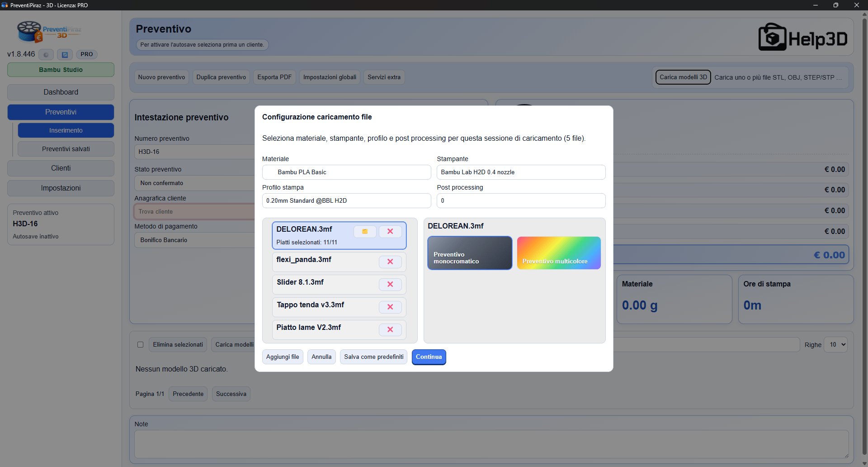Viewport: 868px width, 467px height.
Task: Tick the select-all checkbox beside Elimina selezionati
Action: [x=141, y=345]
